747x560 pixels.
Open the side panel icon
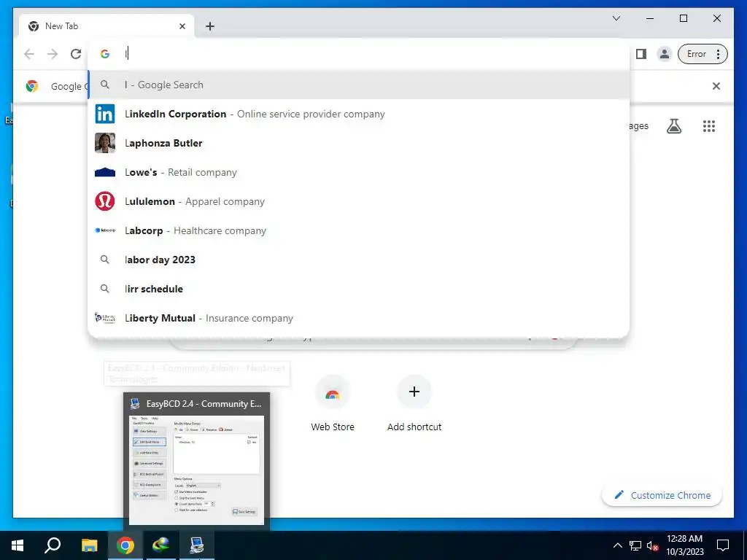tap(641, 54)
